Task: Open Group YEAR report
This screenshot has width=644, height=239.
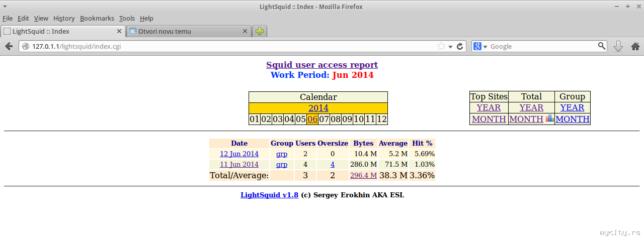Action: tap(572, 107)
